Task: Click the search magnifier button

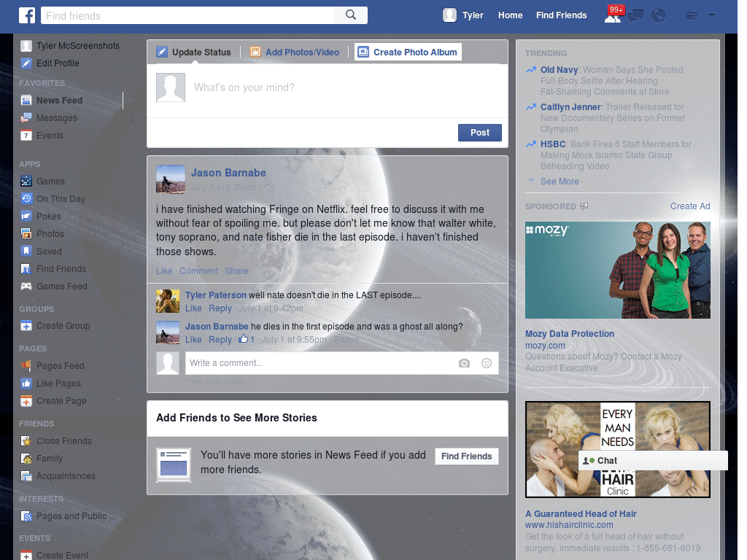Action: (351, 15)
